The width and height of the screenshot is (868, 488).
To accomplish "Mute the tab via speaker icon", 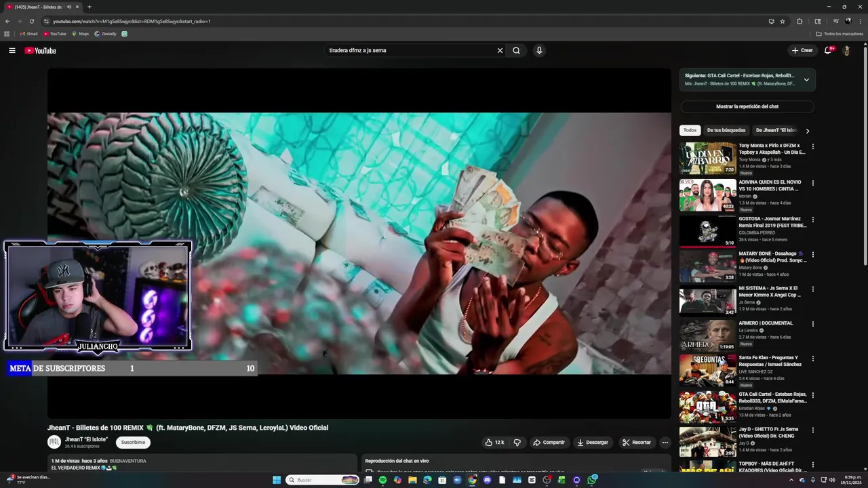I will tap(69, 7).
